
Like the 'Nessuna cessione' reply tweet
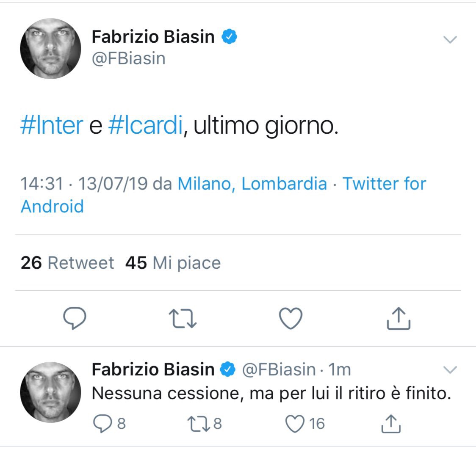(295, 424)
